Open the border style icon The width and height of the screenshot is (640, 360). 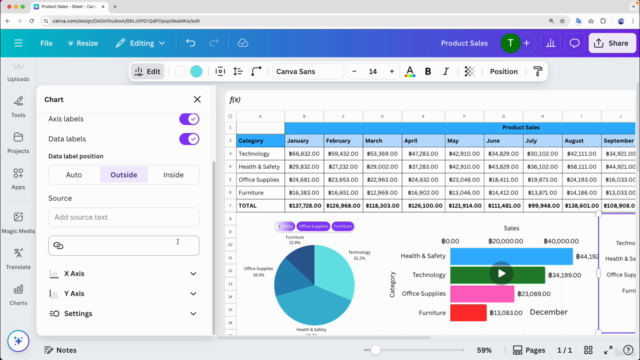tap(220, 71)
